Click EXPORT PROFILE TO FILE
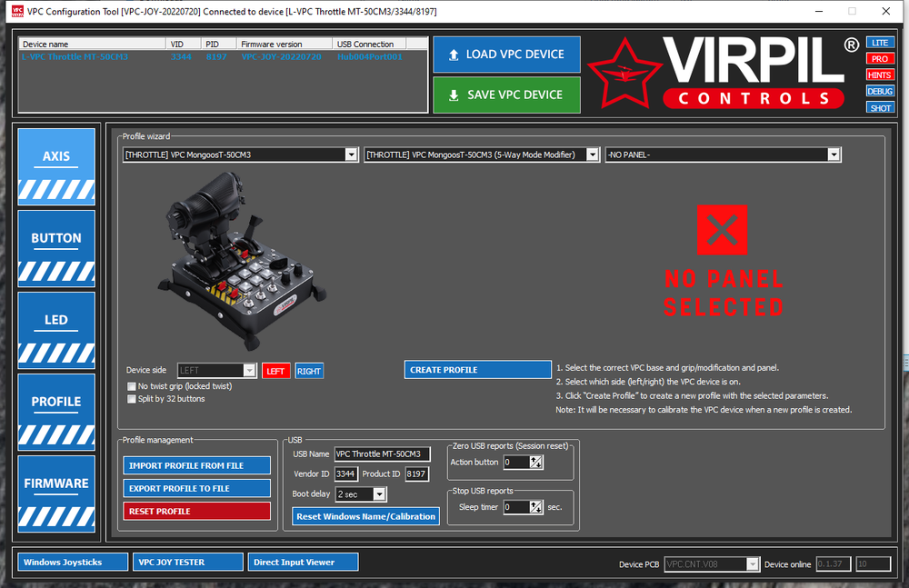The width and height of the screenshot is (909, 588). [x=196, y=488]
